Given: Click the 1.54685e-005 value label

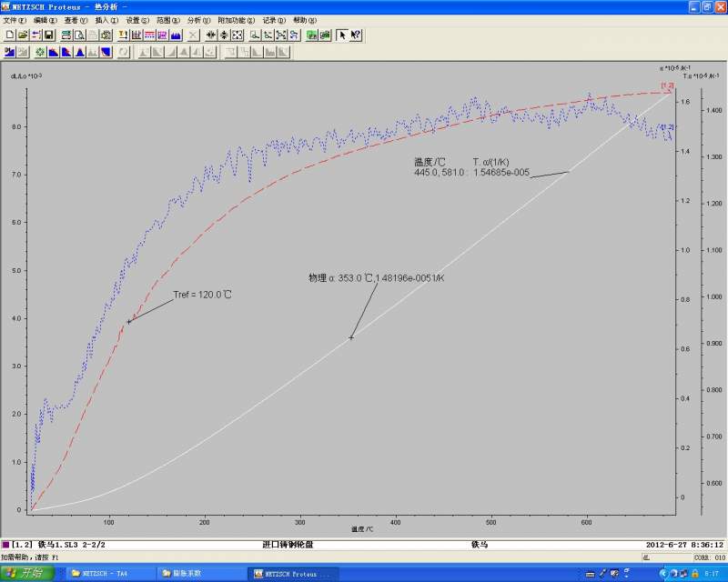Looking at the screenshot, I should [501, 172].
